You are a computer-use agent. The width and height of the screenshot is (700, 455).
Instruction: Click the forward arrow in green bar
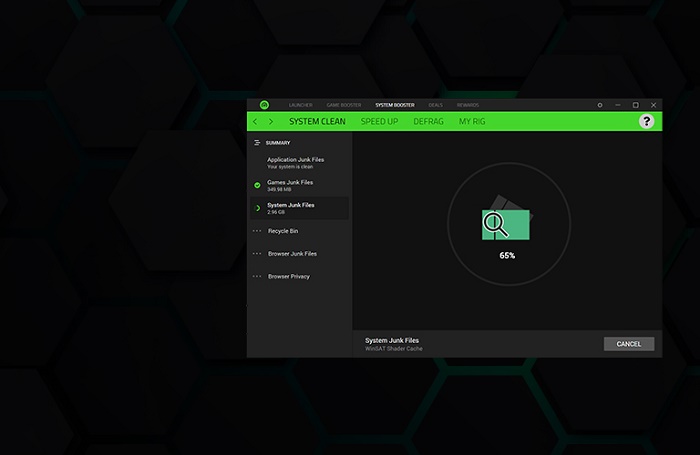pyautogui.click(x=270, y=122)
